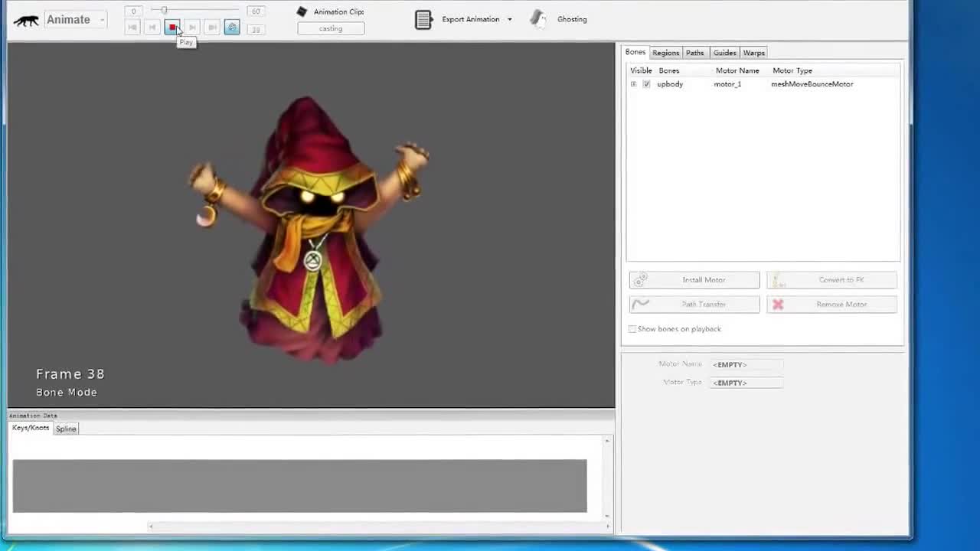Click the Motor Name EMPTY field
The height and width of the screenshot is (551, 980).
tap(746, 364)
